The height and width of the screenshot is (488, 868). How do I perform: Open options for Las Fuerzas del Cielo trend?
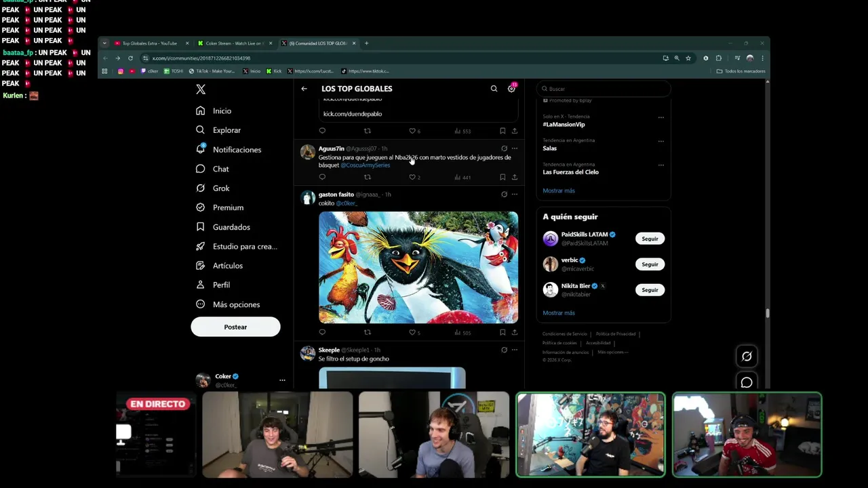(660, 165)
